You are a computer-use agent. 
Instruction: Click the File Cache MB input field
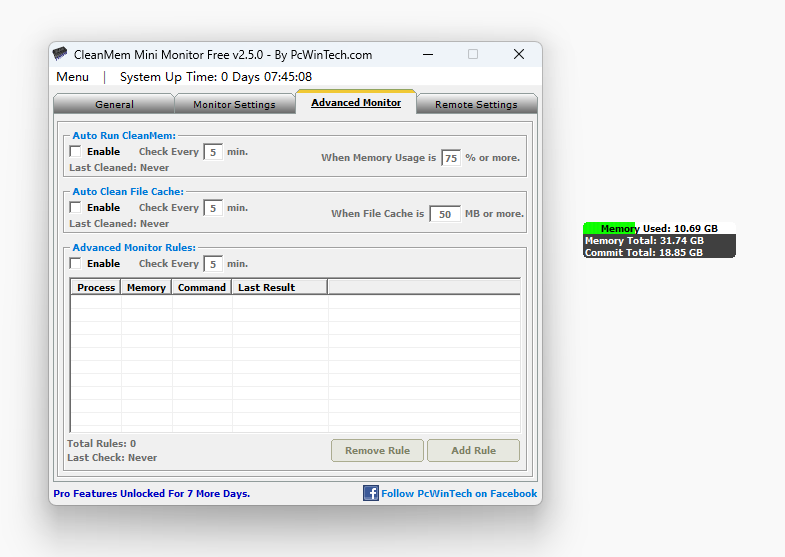point(445,214)
